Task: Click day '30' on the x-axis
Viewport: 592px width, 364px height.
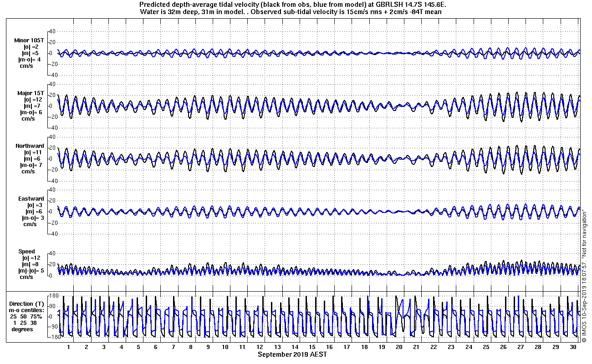Action: (x=572, y=347)
